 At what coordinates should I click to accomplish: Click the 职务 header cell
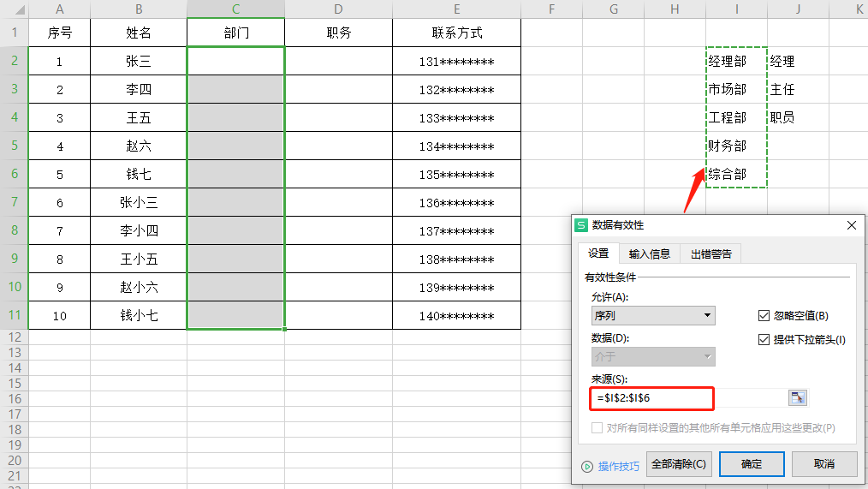coord(338,33)
